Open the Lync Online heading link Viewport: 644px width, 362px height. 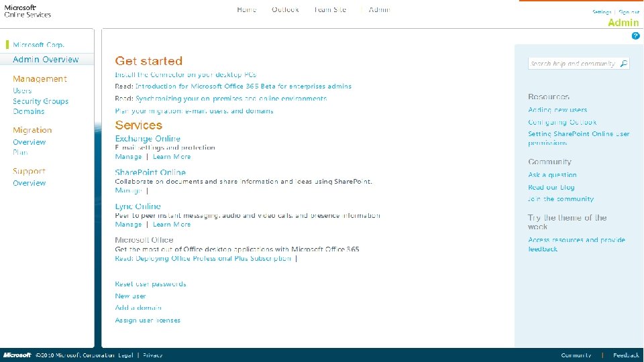pyautogui.click(x=138, y=206)
